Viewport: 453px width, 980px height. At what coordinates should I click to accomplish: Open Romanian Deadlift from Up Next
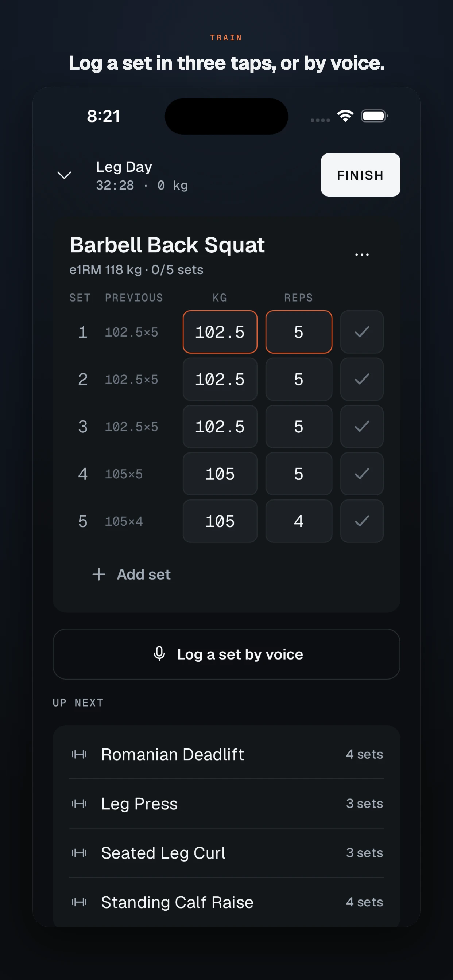tap(226, 754)
